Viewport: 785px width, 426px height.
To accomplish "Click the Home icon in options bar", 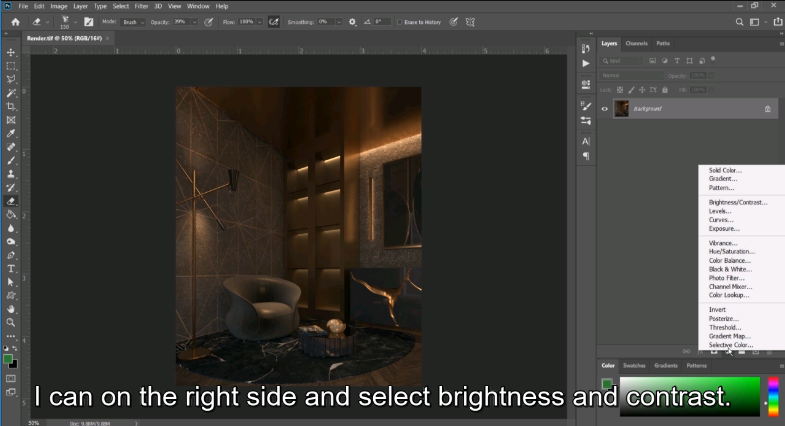I will pos(16,22).
